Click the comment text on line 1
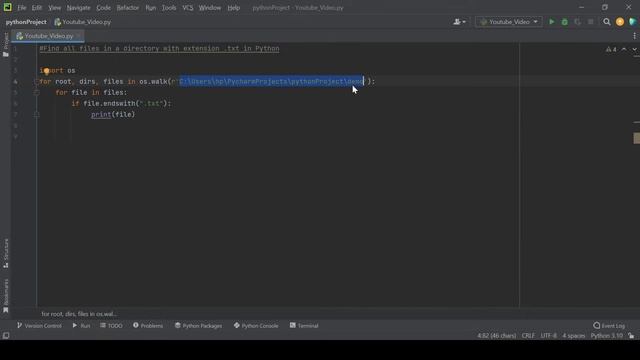Viewport: 640px width, 360px height. [x=160, y=49]
